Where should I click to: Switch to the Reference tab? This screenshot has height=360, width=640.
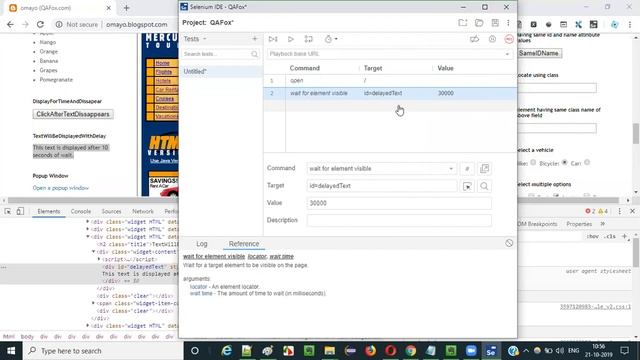244,244
